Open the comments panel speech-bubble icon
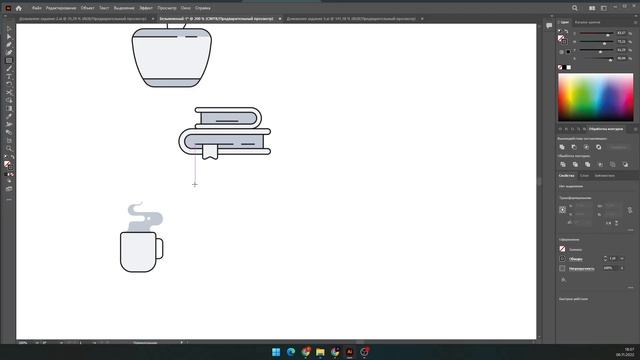This screenshot has width=640, height=360. pos(549,25)
